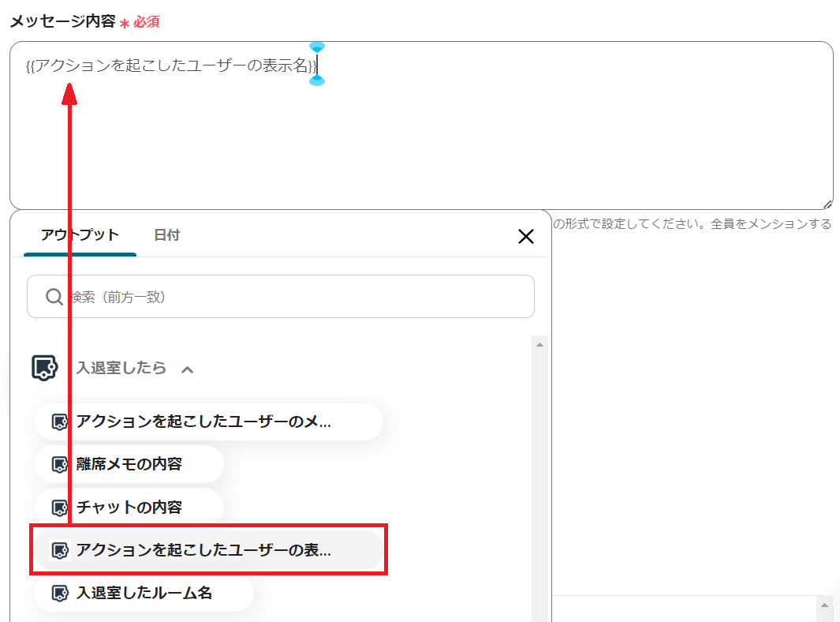Click the scroll up arrow of the lower-right box

pyautogui.click(x=824, y=605)
